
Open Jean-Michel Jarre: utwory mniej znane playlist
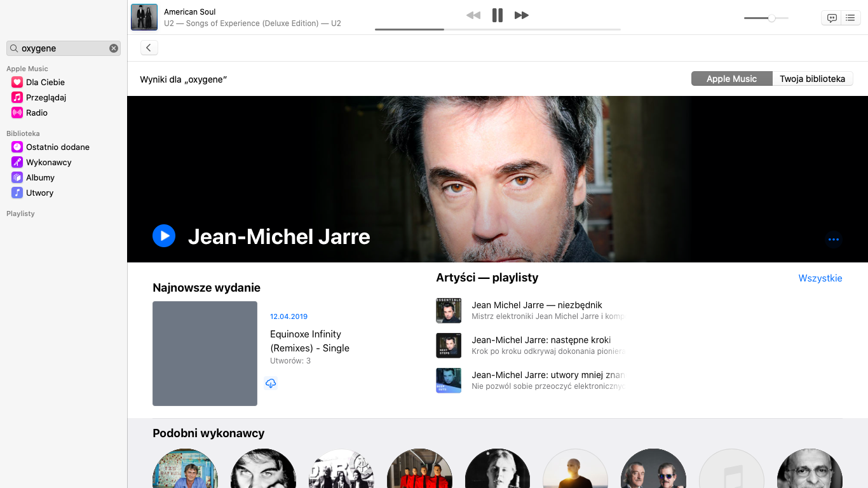[x=548, y=375]
